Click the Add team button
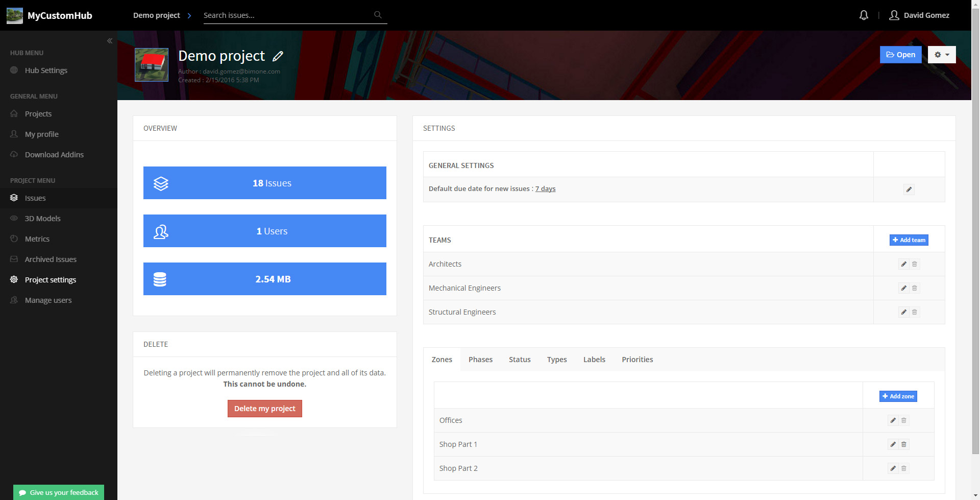The width and height of the screenshot is (980, 500). 909,240
